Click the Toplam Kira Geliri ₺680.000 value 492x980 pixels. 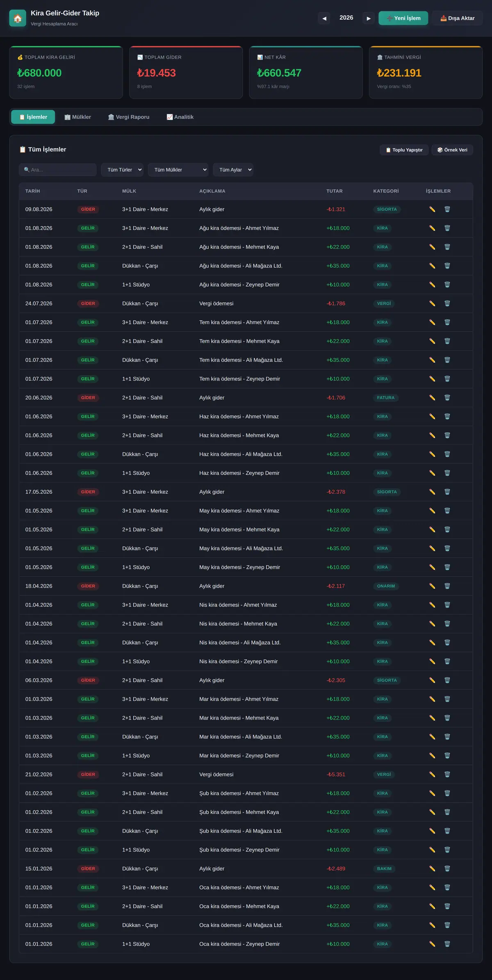coord(39,73)
